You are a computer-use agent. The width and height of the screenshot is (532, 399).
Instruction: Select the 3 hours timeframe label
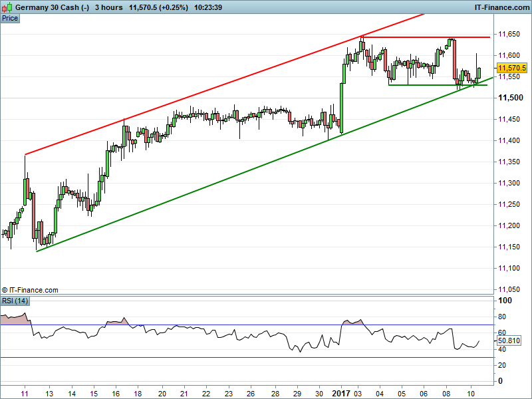coord(108,7)
